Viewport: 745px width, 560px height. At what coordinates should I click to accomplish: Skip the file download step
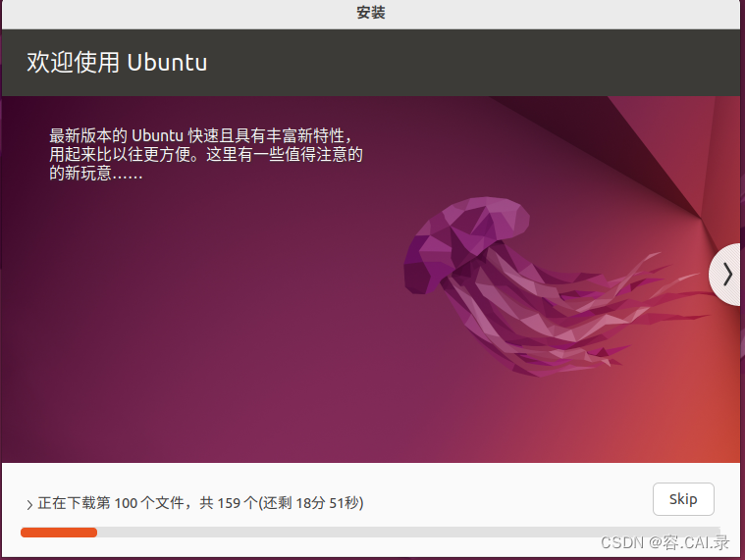coord(683,499)
